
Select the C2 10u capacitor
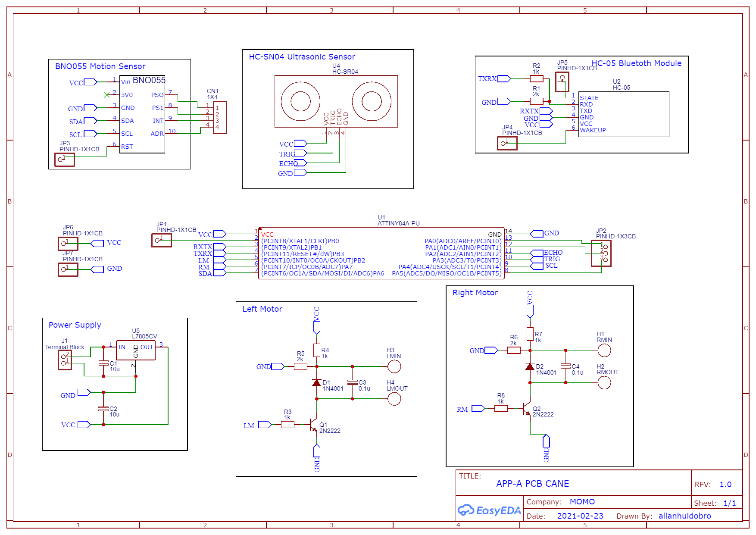coord(103,408)
